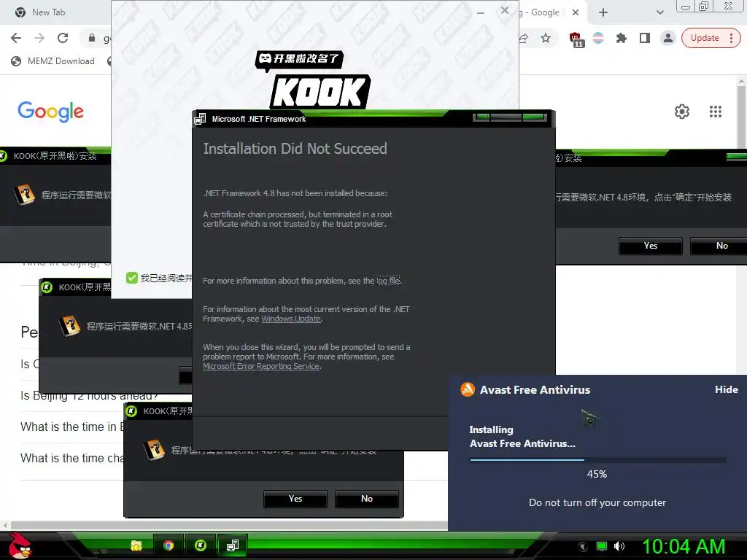Open the uBlock Origin extension showing 11
Image resolution: width=747 pixels, height=560 pixels.
576,39
